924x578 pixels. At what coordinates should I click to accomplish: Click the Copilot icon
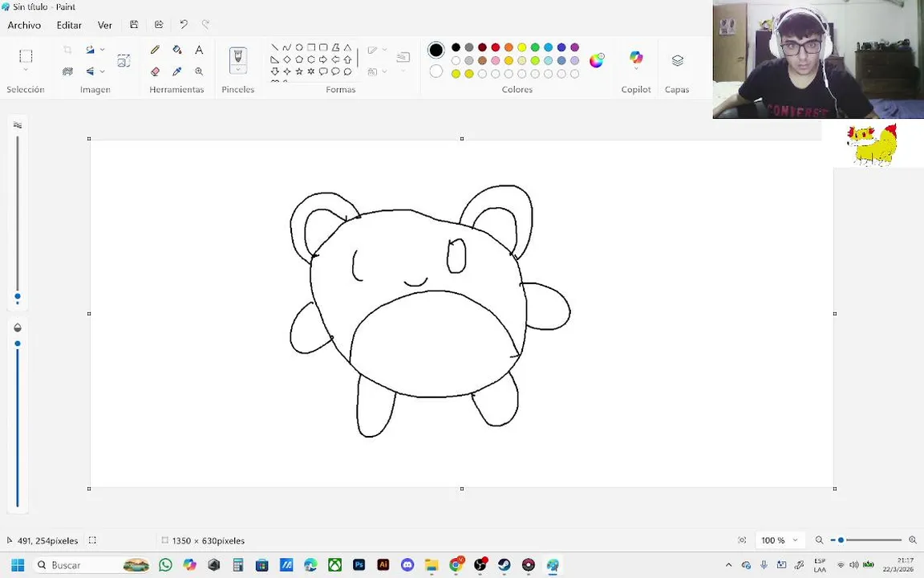pos(636,57)
